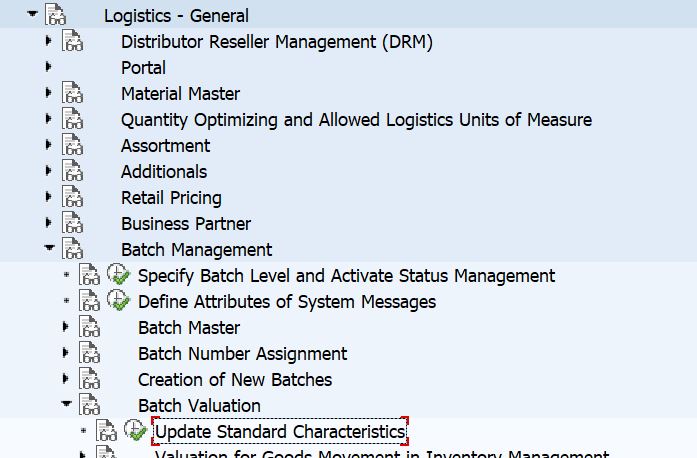Screen dimensions: 697x458
Task: Select Valuation for Goods Movement entry
Action: pos(382,454)
